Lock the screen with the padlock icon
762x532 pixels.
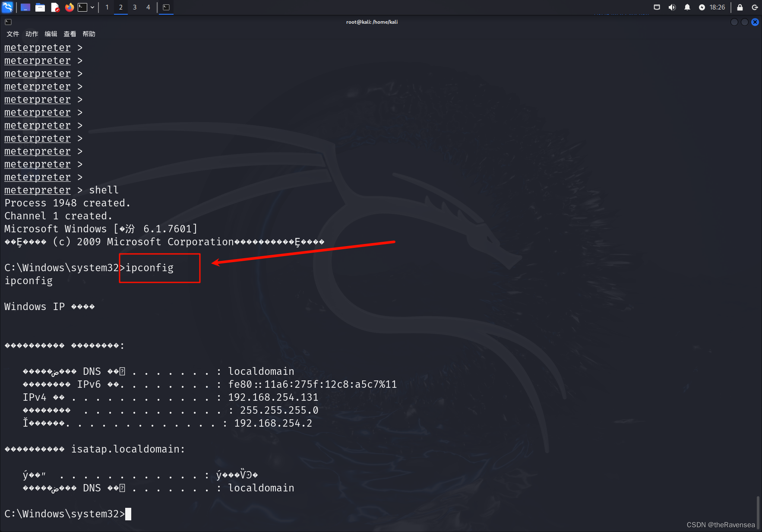click(x=740, y=7)
